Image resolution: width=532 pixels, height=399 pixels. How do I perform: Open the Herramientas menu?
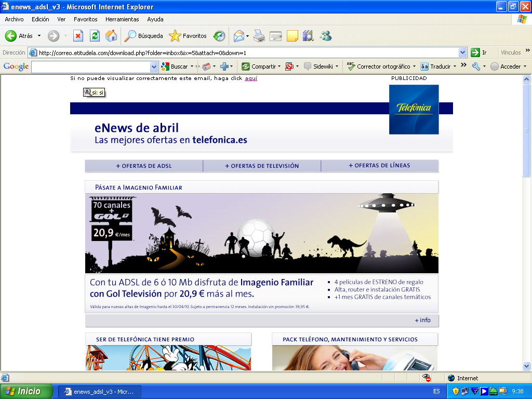[x=122, y=19]
